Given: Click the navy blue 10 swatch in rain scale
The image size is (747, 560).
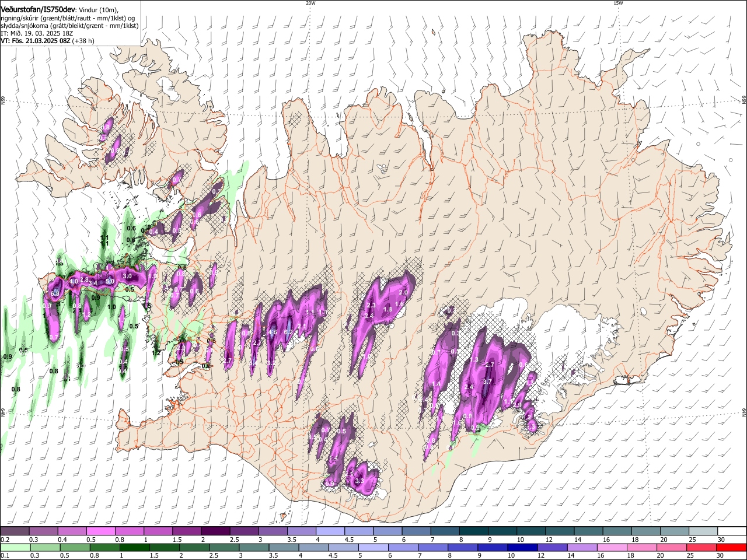Looking at the screenshot, I should [523, 547].
